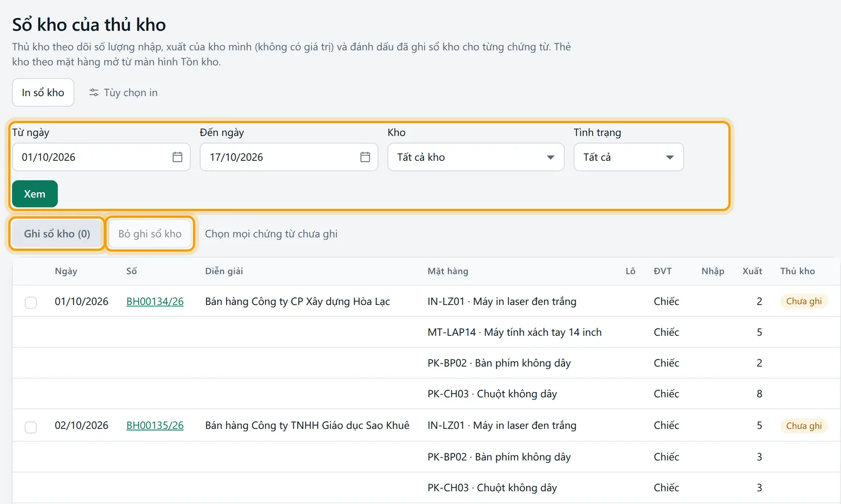Click the Tình trạng dropdown arrow icon
Image resolution: width=841 pixels, height=504 pixels.
tap(670, 157)
